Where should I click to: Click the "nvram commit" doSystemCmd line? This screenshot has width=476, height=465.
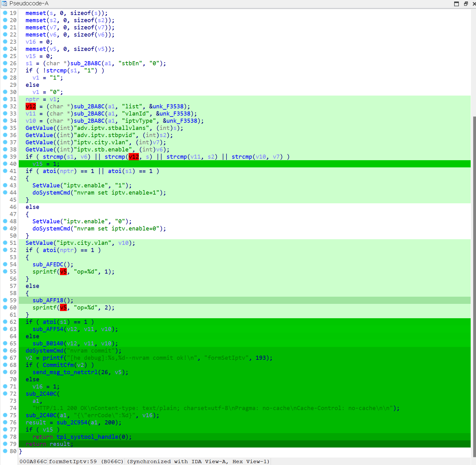click(74, 351)
